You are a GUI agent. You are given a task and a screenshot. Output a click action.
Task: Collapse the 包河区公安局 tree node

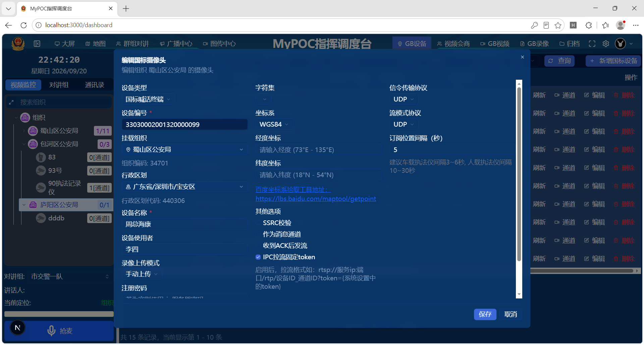(x=24, y=144)
